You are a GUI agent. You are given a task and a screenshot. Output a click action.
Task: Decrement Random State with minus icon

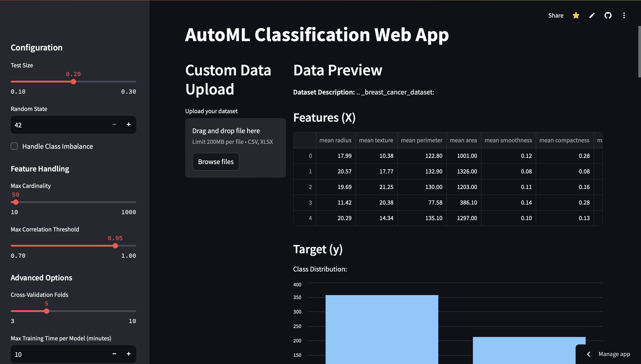114,124
